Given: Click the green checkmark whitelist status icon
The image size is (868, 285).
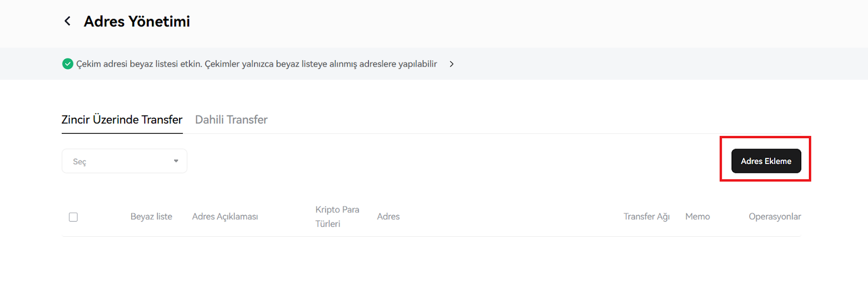Looking at the screenshot, I should click(68, 64).
